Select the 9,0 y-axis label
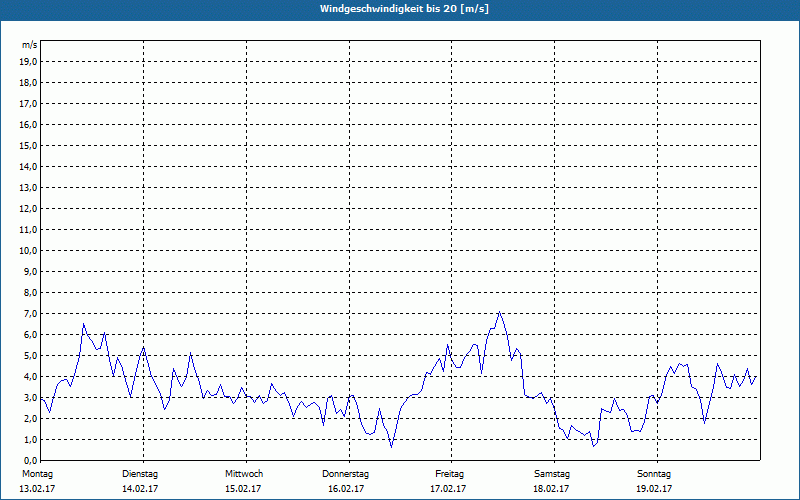Viewport: 800px width, 500px height. pos(31,271)
